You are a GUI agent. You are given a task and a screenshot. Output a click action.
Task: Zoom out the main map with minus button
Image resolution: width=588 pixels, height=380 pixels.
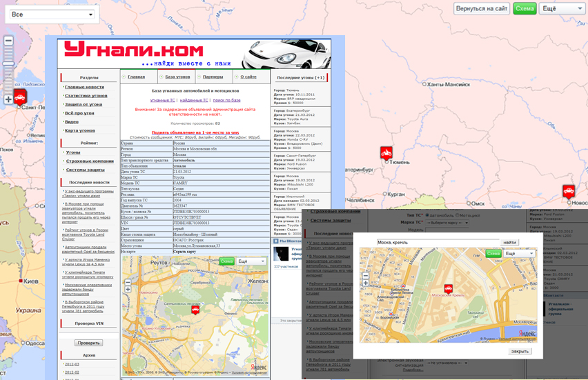click(8, 41)
